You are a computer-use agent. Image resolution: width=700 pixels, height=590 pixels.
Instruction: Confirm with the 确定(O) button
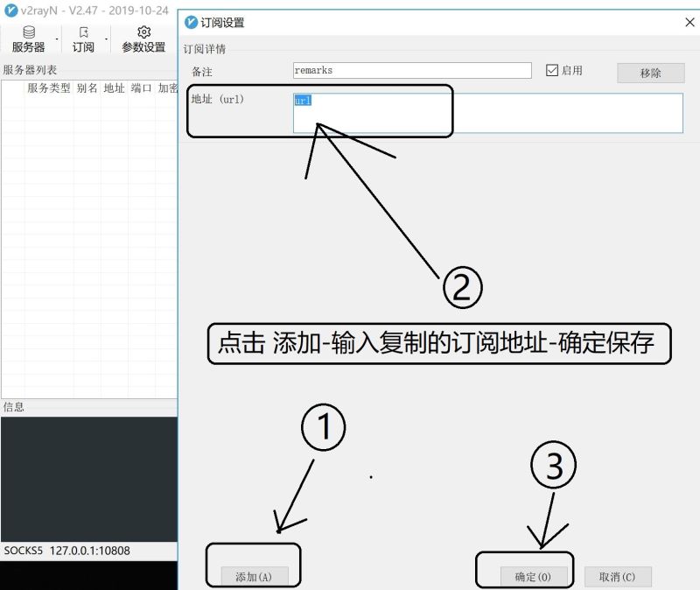(528, 577)
